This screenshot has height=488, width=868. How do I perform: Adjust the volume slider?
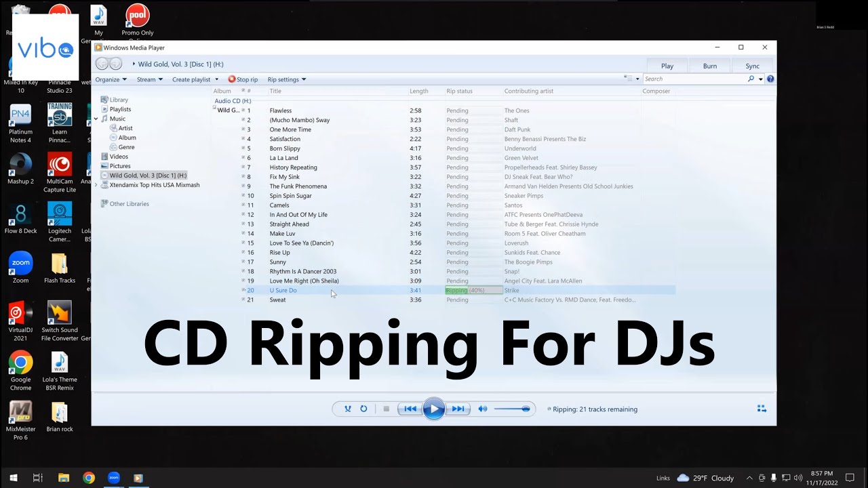point(512,409)
